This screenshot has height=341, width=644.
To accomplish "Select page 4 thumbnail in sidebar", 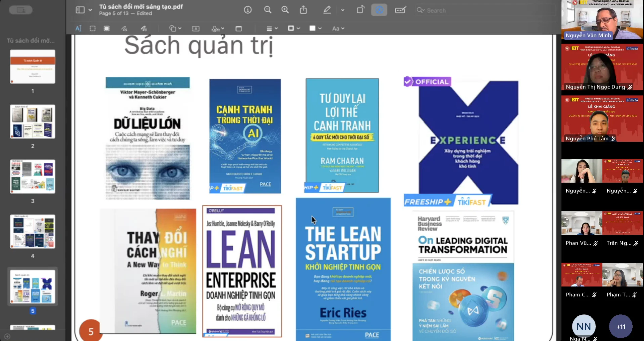I will [33, 232].
